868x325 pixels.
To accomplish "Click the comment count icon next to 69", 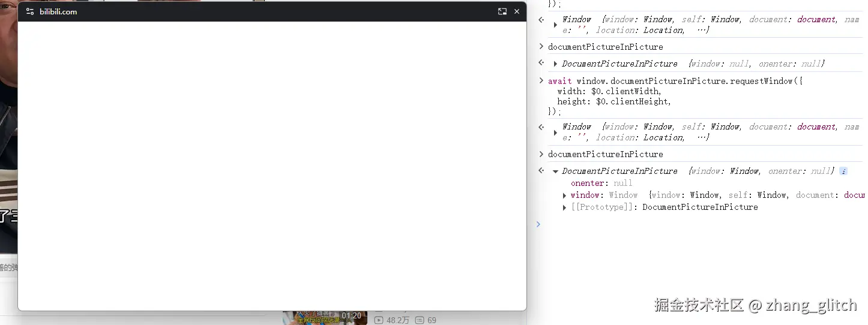I will tap(420, 320).
